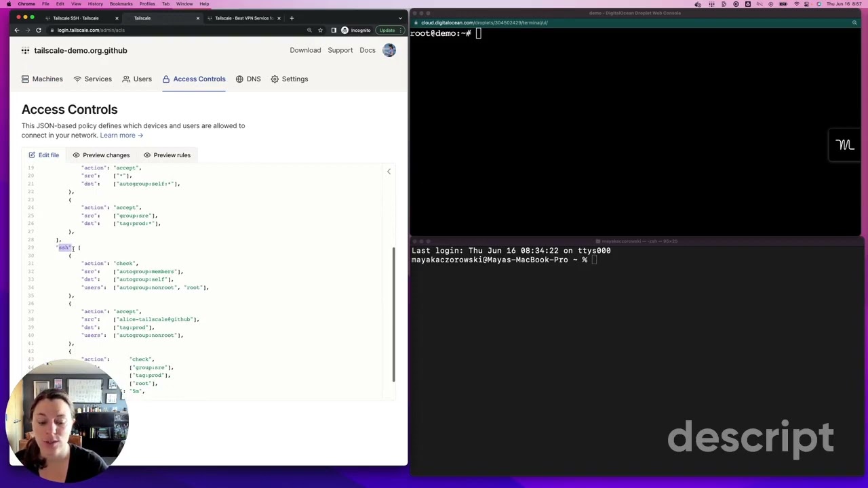Toggle the Chrome side panel icon
The image size is (868, 488).
333,30
